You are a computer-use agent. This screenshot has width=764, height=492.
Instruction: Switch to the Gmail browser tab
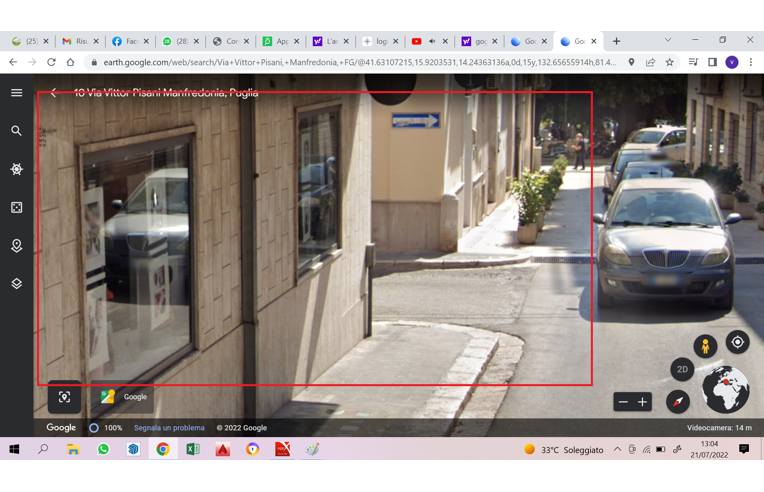pos(75,41)
